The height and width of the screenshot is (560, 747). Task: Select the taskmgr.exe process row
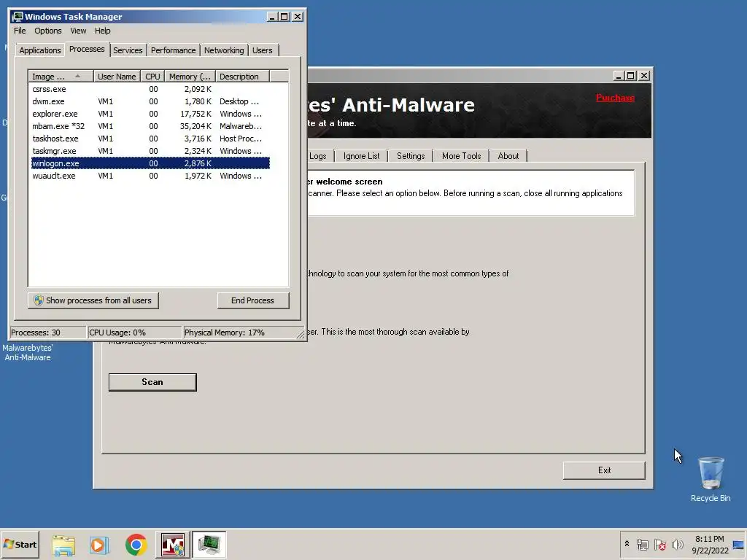pos(150,151)
